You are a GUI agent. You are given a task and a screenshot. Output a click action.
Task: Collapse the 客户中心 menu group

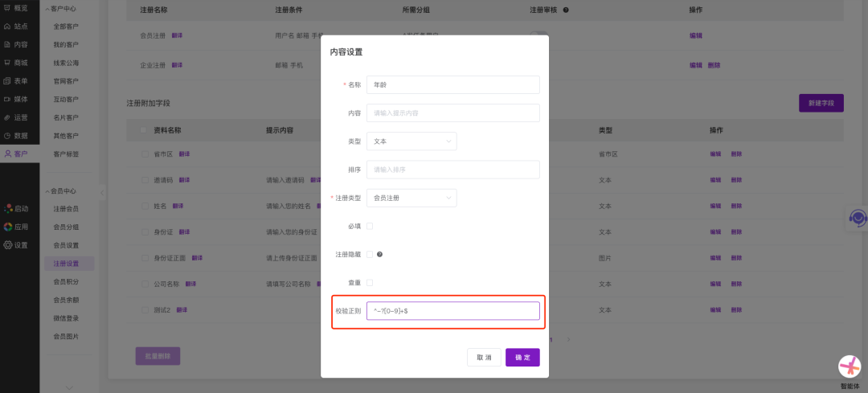[x=60, y=9]
